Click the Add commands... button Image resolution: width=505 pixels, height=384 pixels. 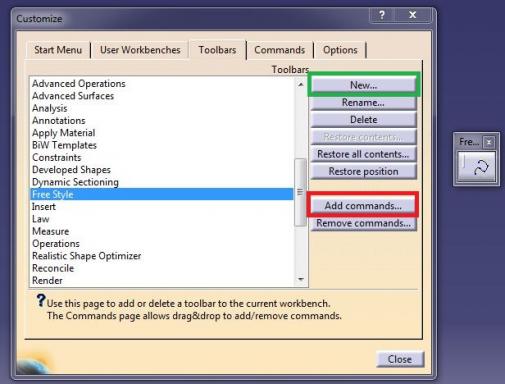coord(363,206)
